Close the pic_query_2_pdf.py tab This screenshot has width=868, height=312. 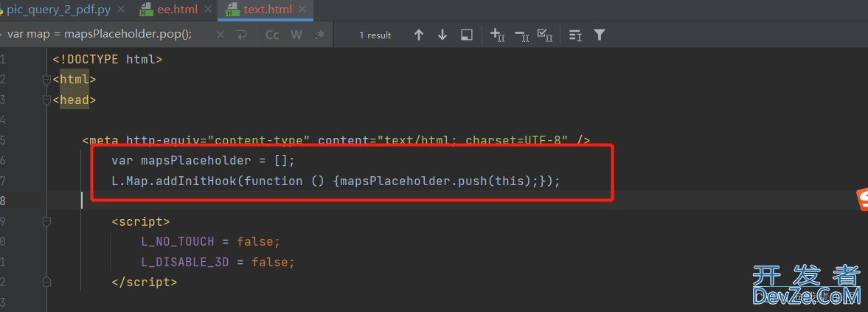point(121,10)
